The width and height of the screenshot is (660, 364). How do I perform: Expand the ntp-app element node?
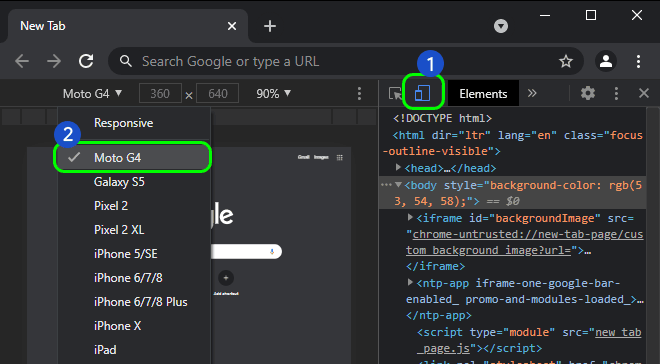(x=410, y=282)
